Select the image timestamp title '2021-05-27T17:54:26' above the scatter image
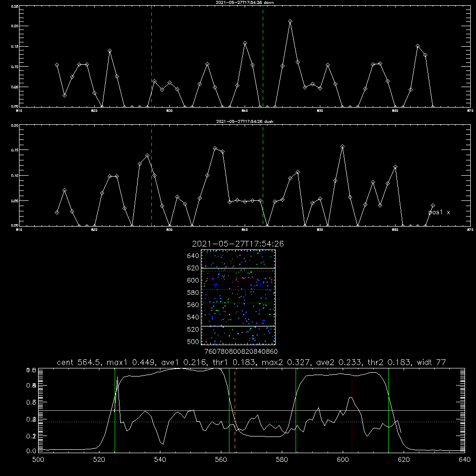The image size is (476, 476). pyautogui.click(x=238, y=244)
